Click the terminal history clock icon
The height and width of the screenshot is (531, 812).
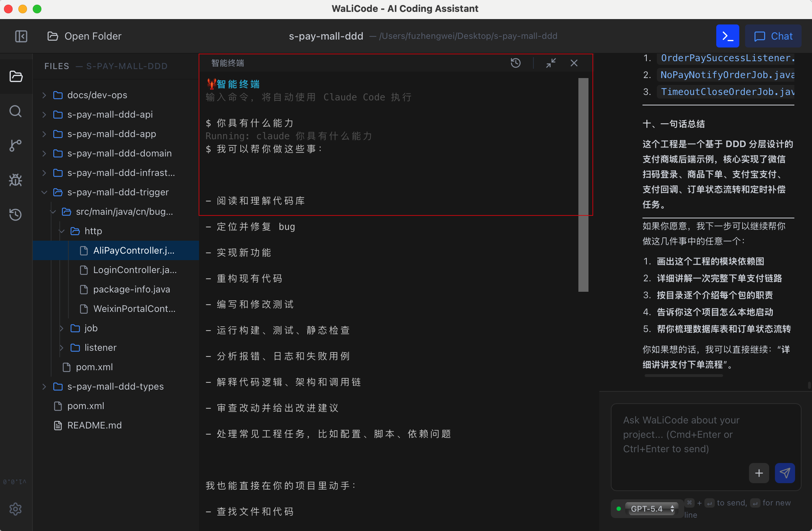tap(515, 63)
